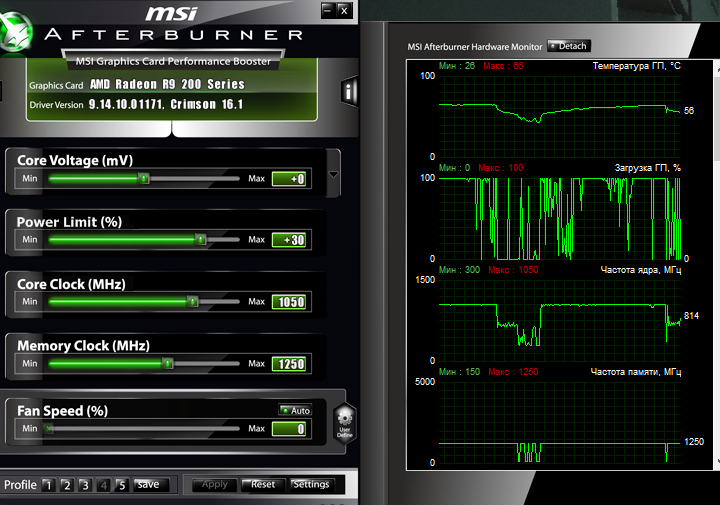
Task: Toggle the Fan Speed Auto mode
Action: tap(296, 410)
